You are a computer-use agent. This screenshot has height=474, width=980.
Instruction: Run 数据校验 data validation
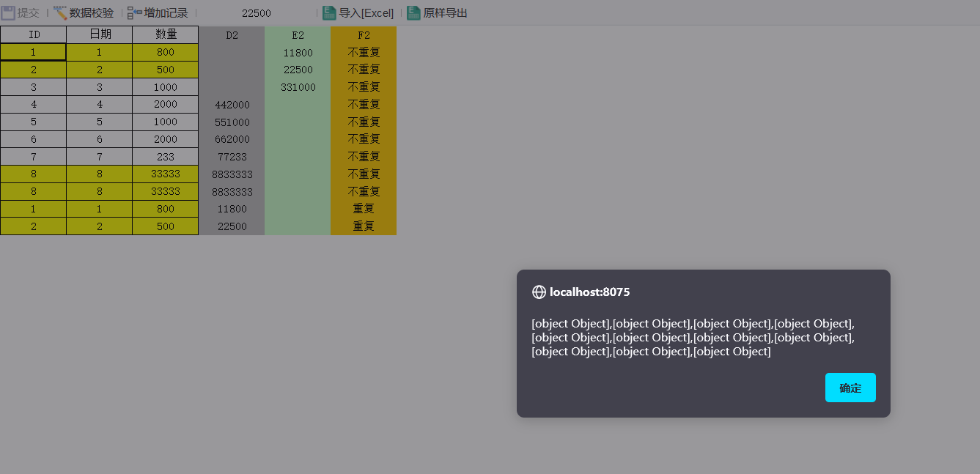(84, 12)
